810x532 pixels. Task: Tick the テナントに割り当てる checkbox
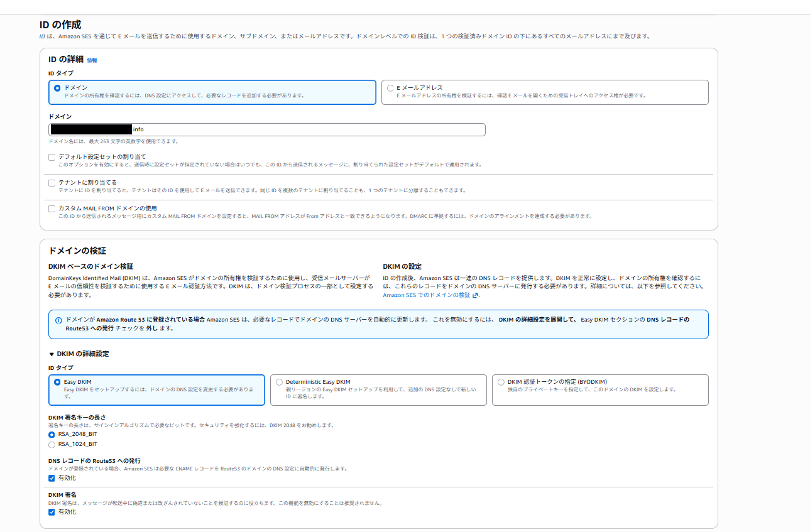[52, 183]
